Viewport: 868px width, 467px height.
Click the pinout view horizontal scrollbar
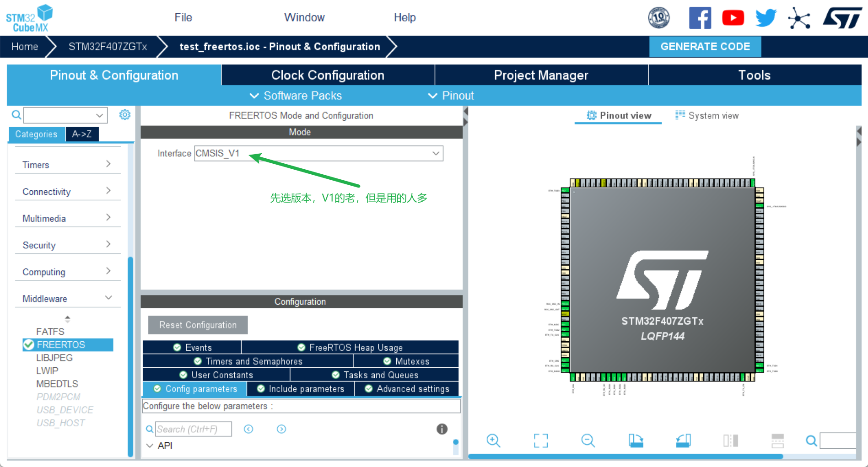(x=625, y=456)
